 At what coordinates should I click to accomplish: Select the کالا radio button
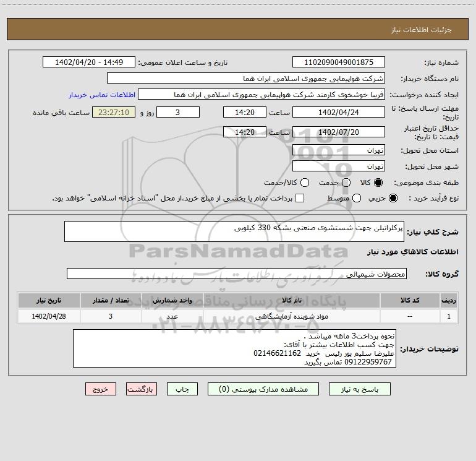click(x=378, y=183)
